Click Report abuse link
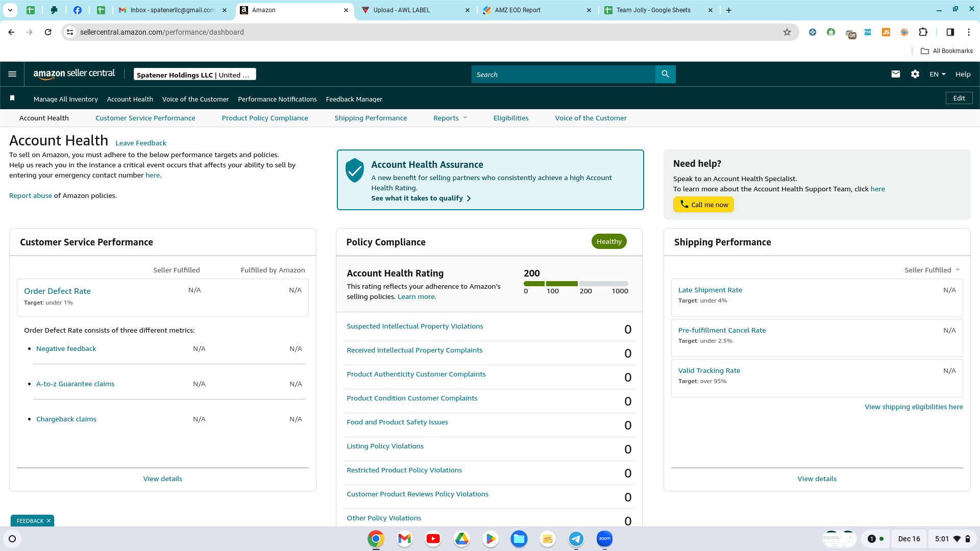The height and width of the screenshot is (551, 980). [31, 195]
